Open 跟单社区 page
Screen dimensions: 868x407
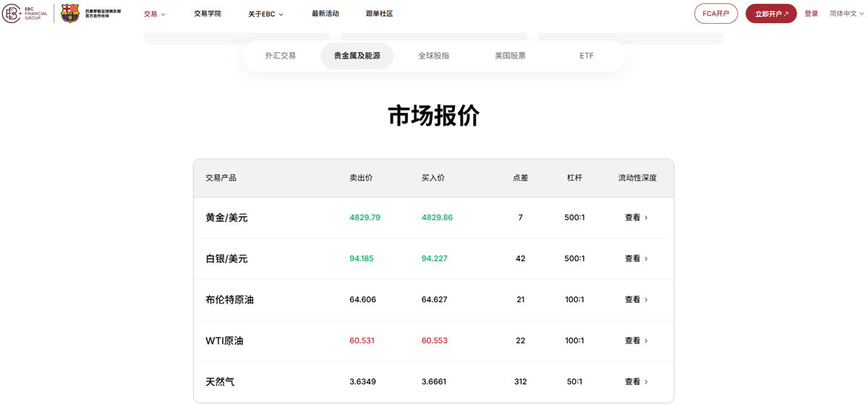pyautogui.click(x=379, y=14)
